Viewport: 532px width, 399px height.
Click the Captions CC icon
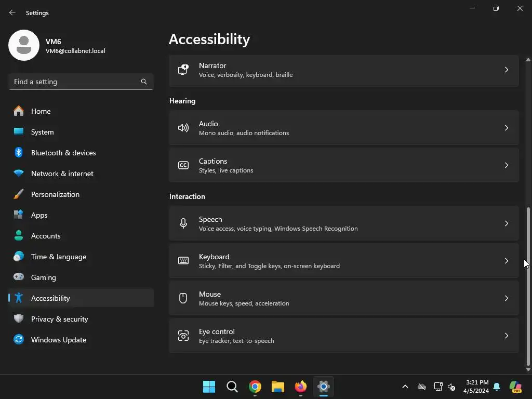pyautogui.click(x=183, y=165)
